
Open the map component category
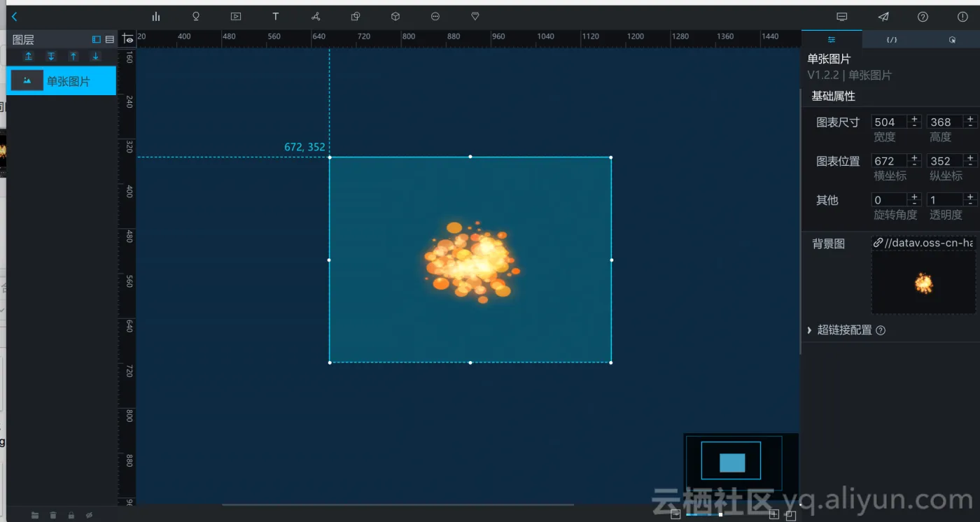pyautogui.click(x=196, y=17)
